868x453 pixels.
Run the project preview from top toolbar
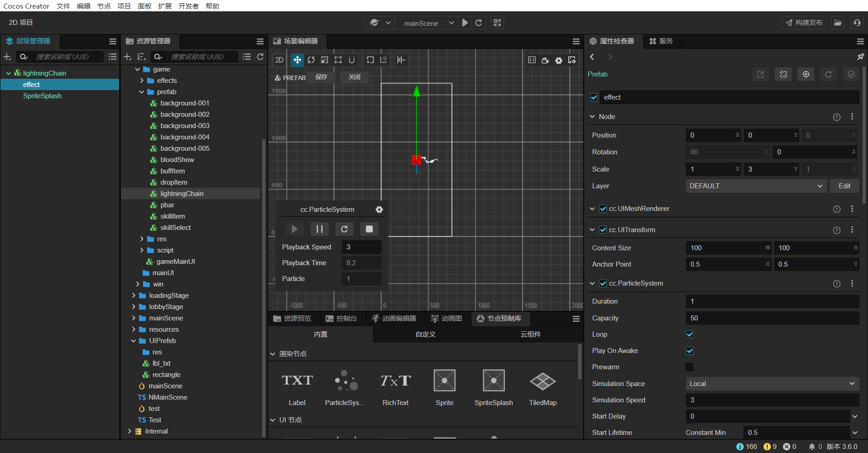(465, 23)
